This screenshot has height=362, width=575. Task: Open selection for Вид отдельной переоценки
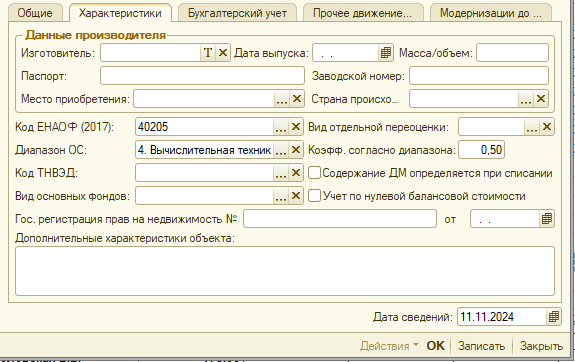[x=531, y=127]
